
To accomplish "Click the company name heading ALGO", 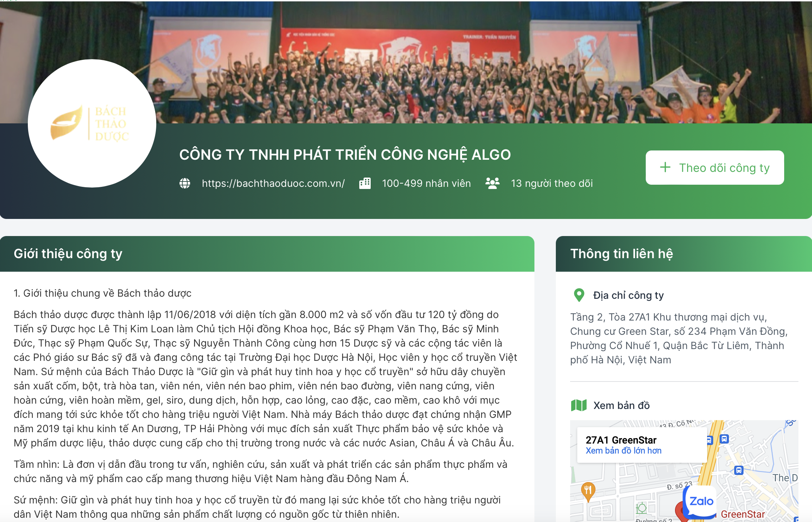I will click(345, 155).
